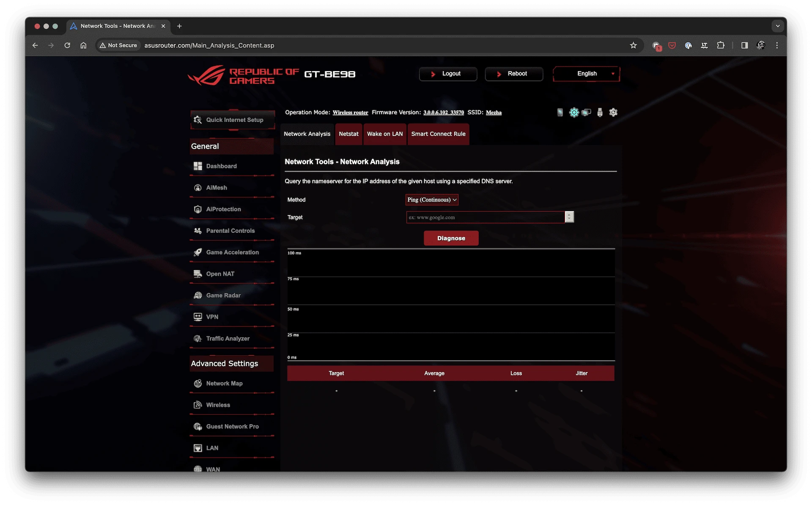Click the Reboot button
This screenshot has height=505, width=812.
point(514,74)
